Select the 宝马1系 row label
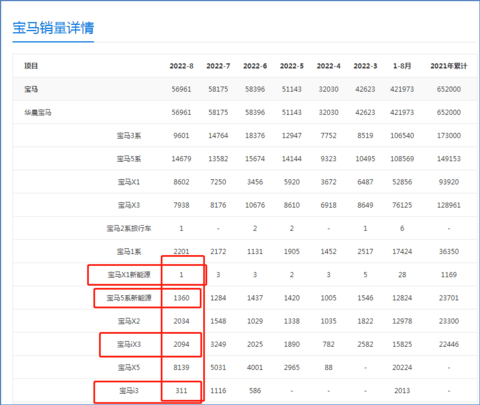The width and height of the screenshot is (480, 405). pos(129,251)
